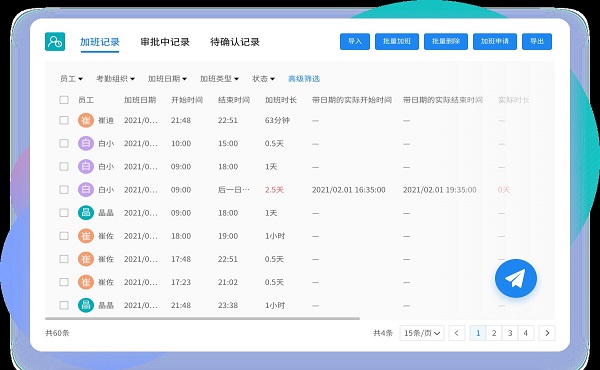Click the 批量加班 button
Screen dimensions: 600x370
(x=397, y=41)
